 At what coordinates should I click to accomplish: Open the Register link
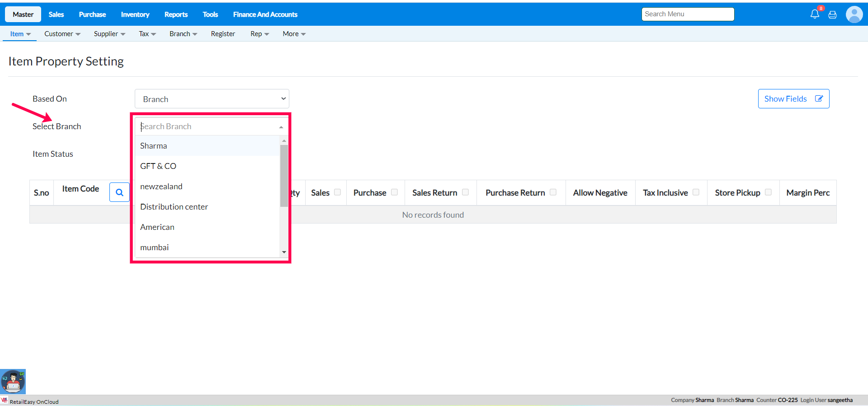223,34
